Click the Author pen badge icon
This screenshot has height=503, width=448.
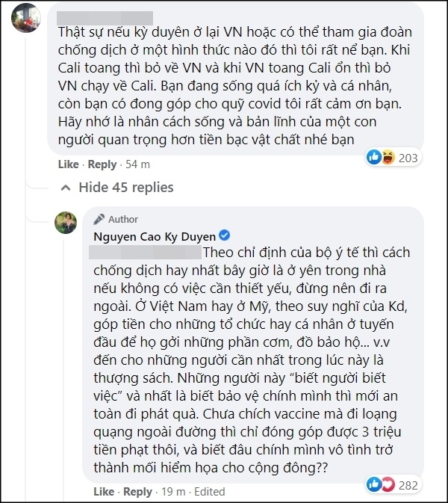[x=99, y=220]
